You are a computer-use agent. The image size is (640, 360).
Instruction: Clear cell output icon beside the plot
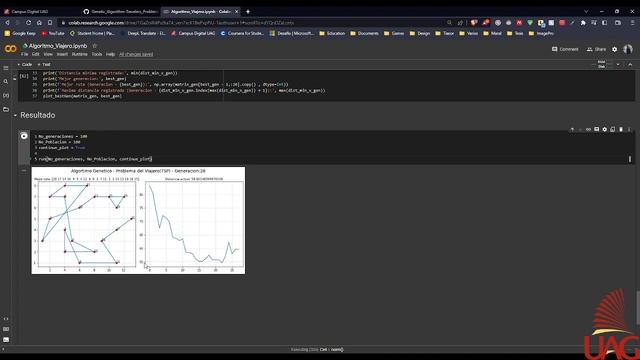click(24, 170)
